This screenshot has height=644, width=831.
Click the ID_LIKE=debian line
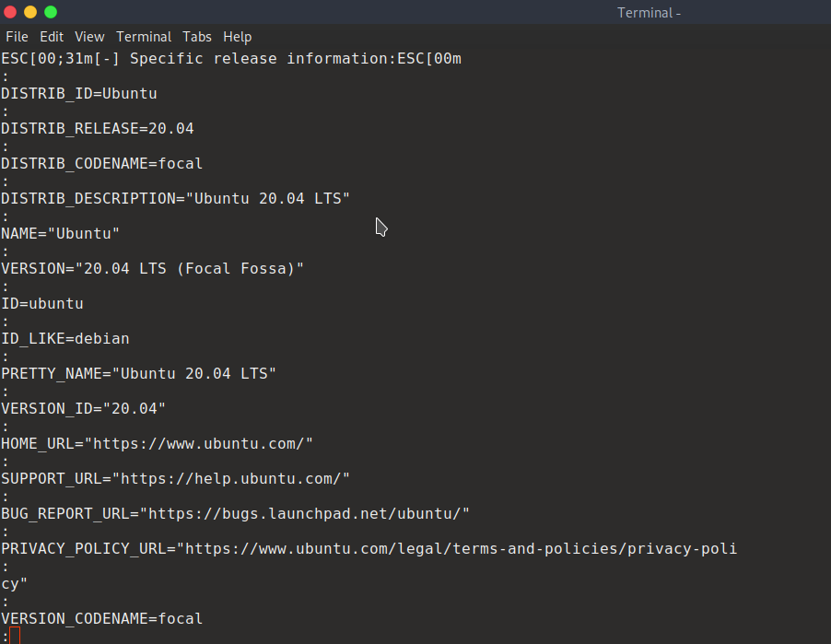pyautogui.click(x=64, y=339)
